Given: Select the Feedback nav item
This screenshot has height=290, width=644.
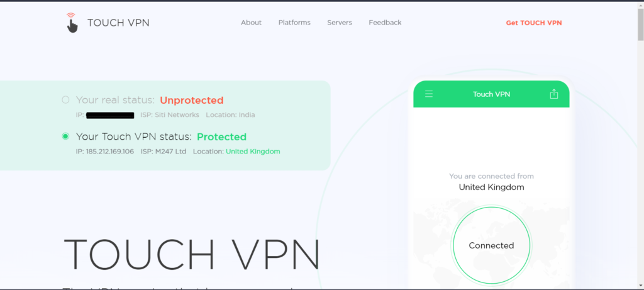Looking at the screenshot, I should tap(385, 23).
